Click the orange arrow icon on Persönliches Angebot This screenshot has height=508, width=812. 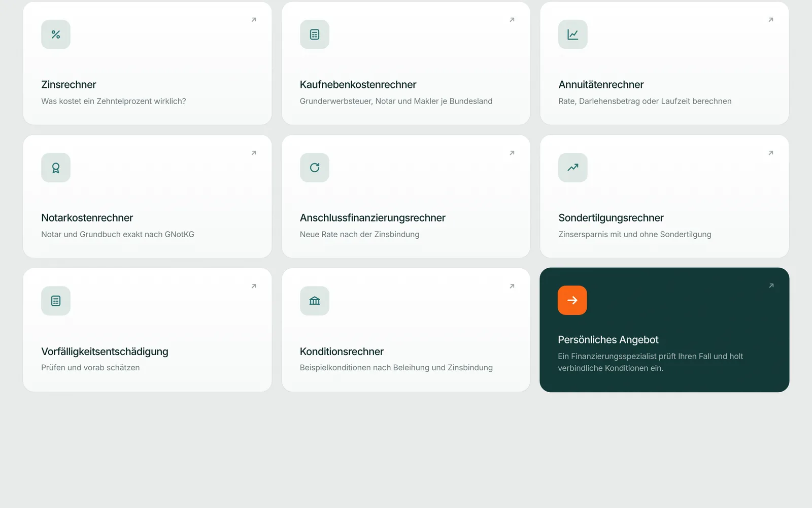click(x=572, y=300)
